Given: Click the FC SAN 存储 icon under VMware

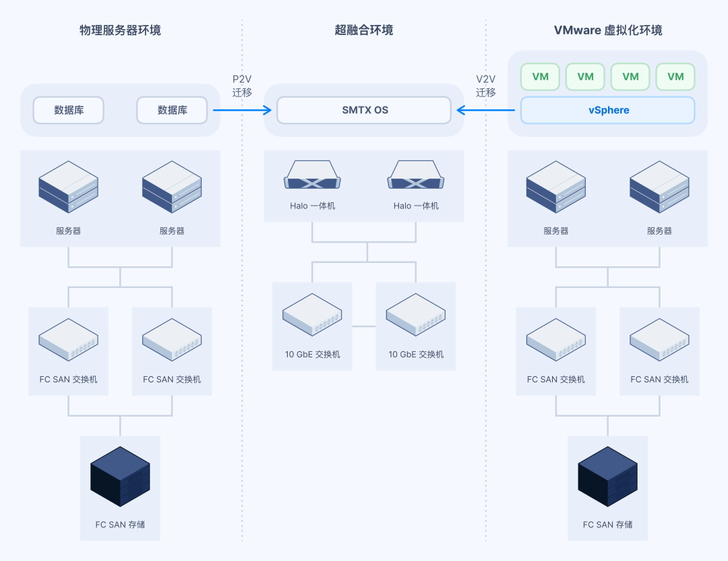Looking at the screenshot, I should (x=608, y=477).
